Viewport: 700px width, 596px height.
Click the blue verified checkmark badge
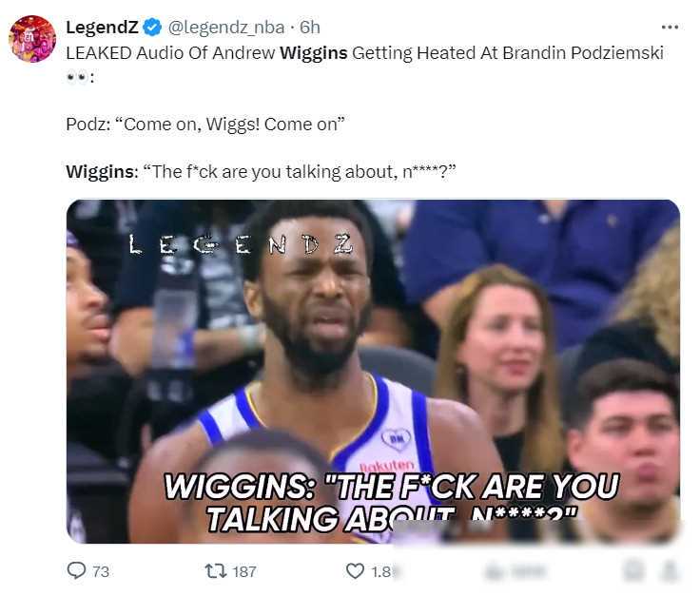click(x=152, y=28)
